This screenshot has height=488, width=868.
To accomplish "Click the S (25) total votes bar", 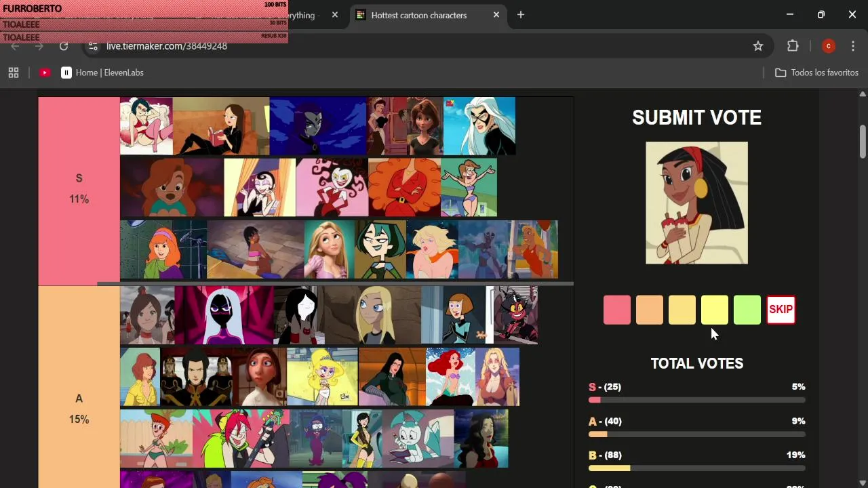I will click(x=696, y=401).
